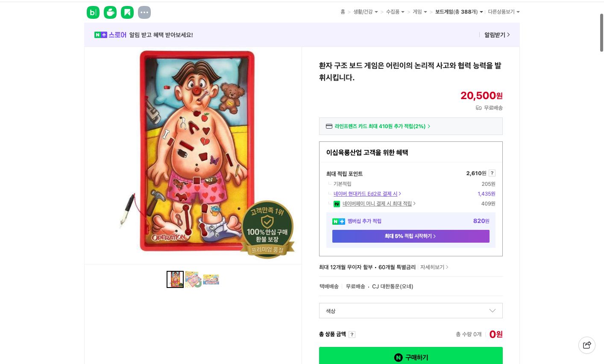Open the help icon beside 최대 적립 포인트
Viewport: 604px width, 364px height.
click(x=492, y=173)
